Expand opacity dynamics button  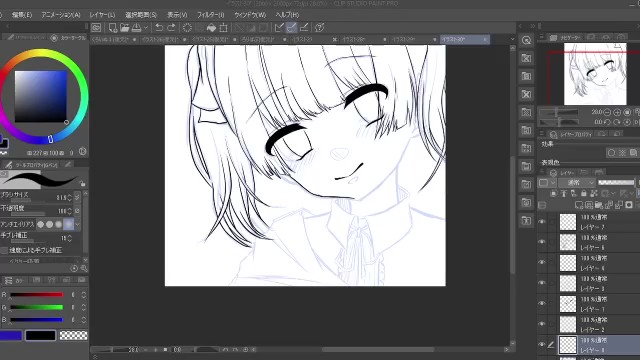(77, 211)
